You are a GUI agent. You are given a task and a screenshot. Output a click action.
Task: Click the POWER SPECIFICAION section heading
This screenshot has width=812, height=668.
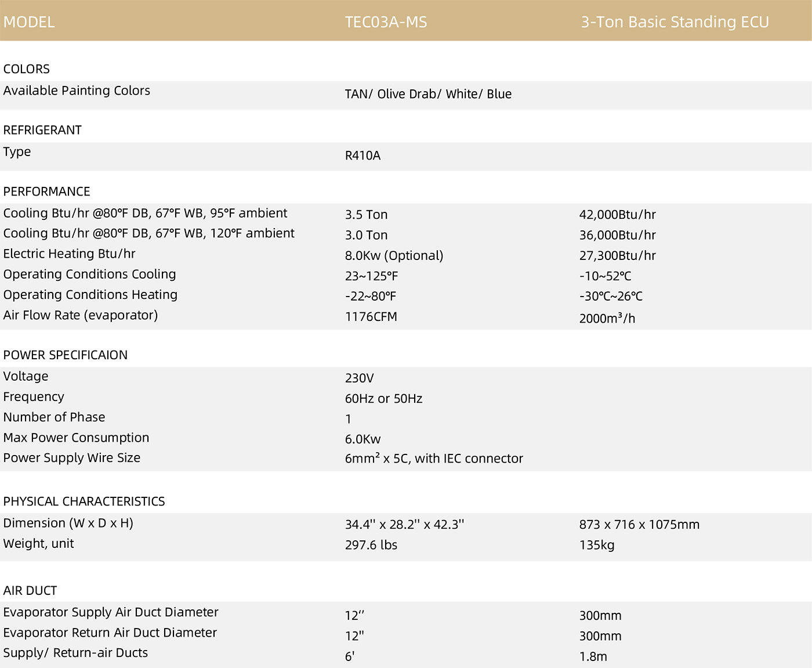point(65,355)
